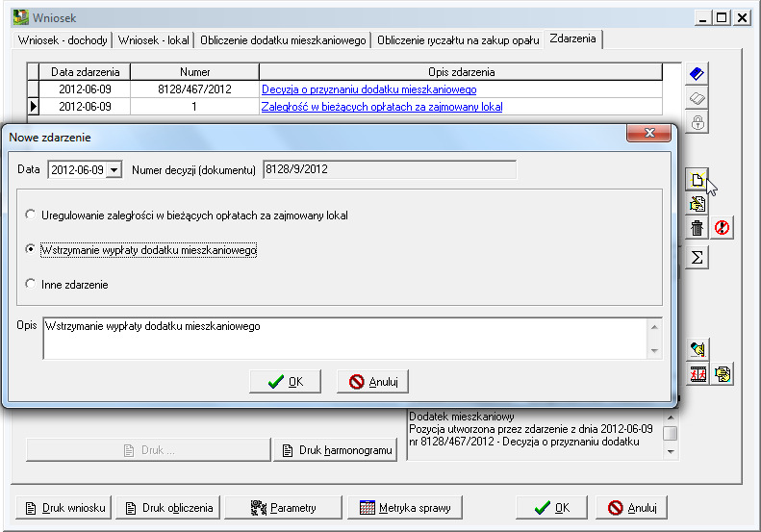Click Druk wniosku button
The image size is (761, 532).
63,508
